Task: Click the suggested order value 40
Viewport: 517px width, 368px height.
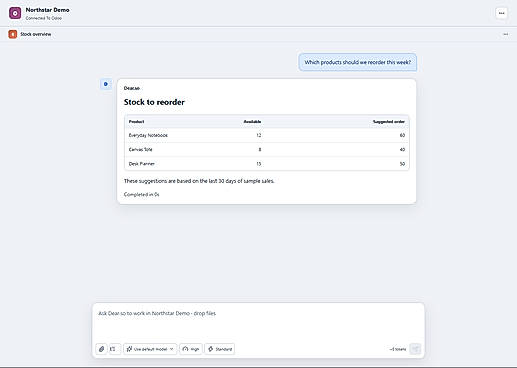Action: coord(402,150)
